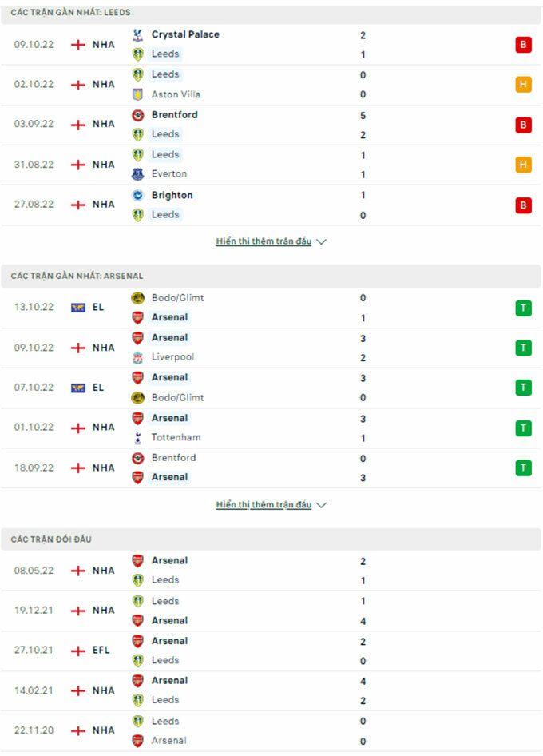Click the Brighton club crest
This screenshot has height=756, width=543.
click(137, 195)
